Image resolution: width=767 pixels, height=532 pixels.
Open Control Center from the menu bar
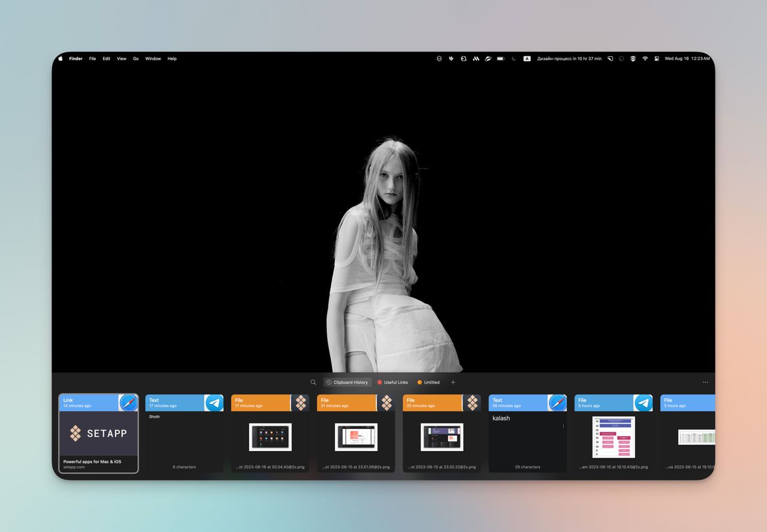pos(657,59)
